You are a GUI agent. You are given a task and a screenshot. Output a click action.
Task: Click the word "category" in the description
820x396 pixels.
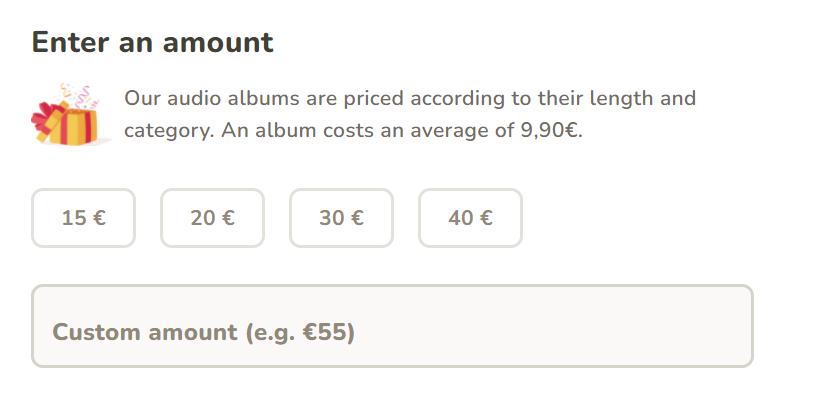click(x=169, y=131)
